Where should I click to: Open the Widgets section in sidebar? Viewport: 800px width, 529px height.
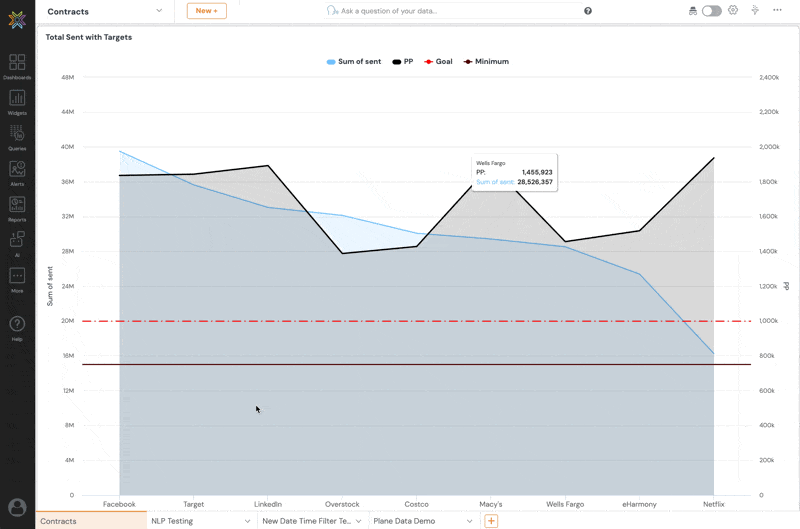pyautogui.click(x=17, y=101)
